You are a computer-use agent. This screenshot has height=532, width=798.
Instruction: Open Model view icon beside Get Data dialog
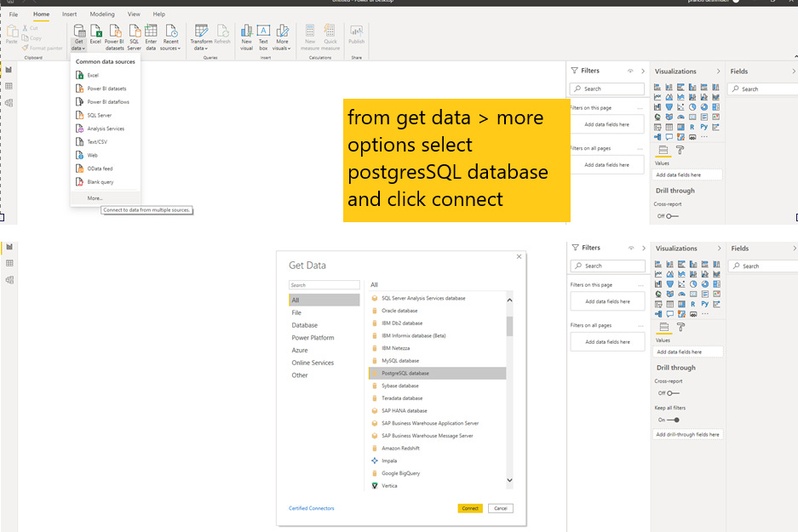(9, 280)
